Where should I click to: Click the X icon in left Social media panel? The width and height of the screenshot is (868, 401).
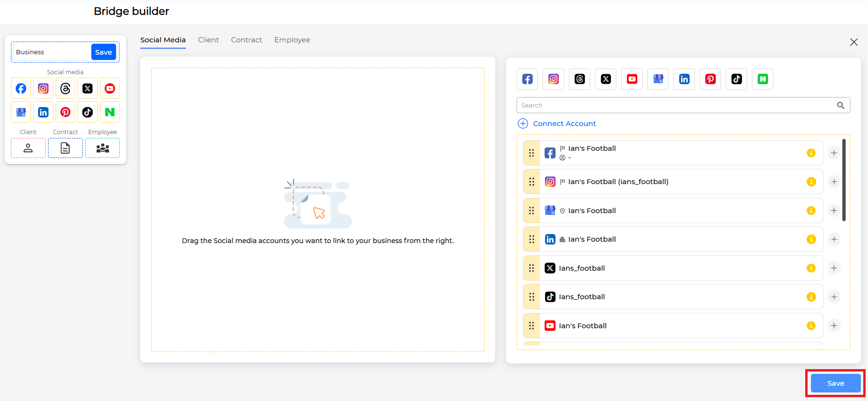tap(88, 88)
